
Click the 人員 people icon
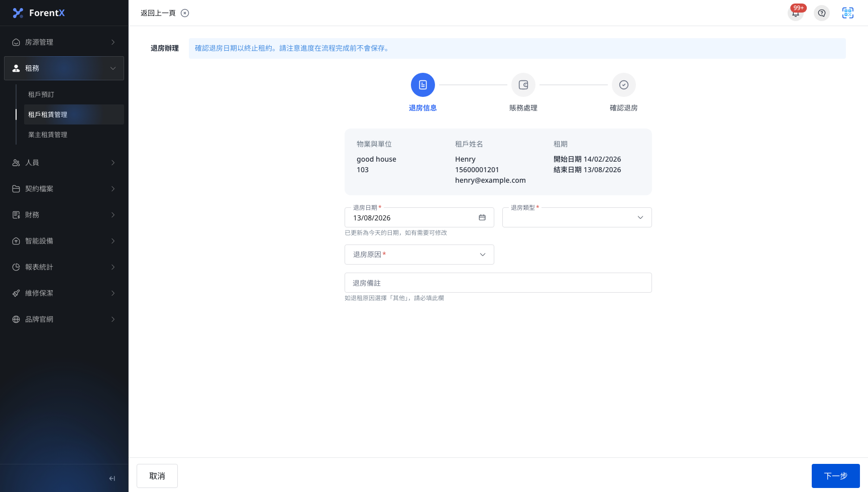(16, 163)
